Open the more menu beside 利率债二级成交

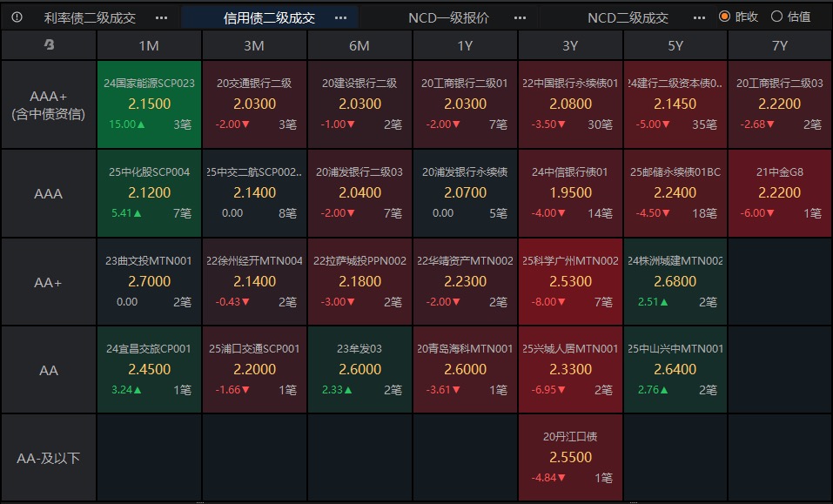162,17
